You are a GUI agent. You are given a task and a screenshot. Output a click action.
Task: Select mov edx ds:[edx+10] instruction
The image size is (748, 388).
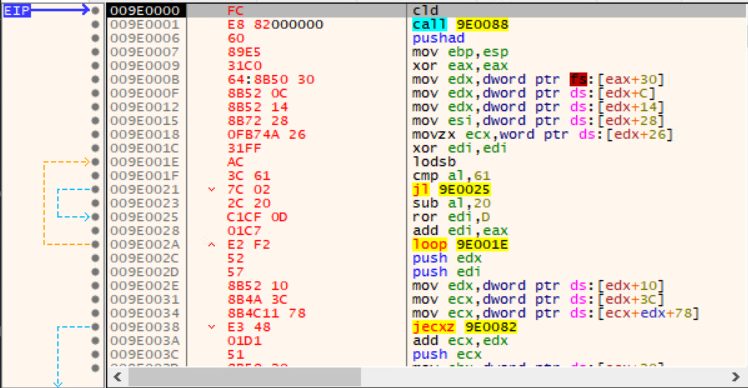click(x=539, y=285)
